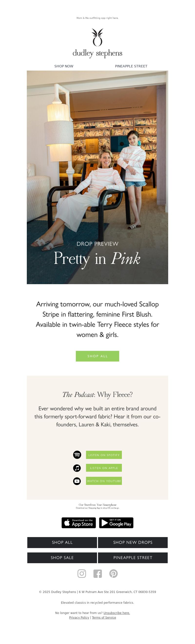Click the dark SHOP NEW DROPS button
The image size is (195, 644).
tap(133, 542)
